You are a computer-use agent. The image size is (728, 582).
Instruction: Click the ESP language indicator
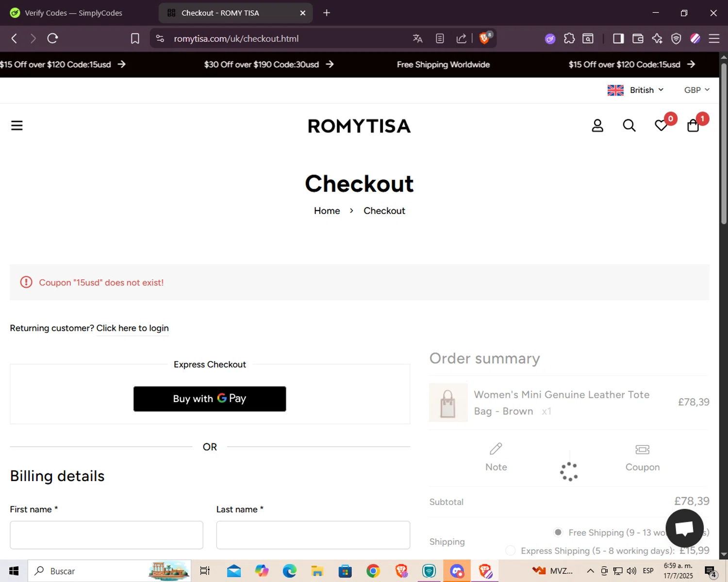click(648, 571)
